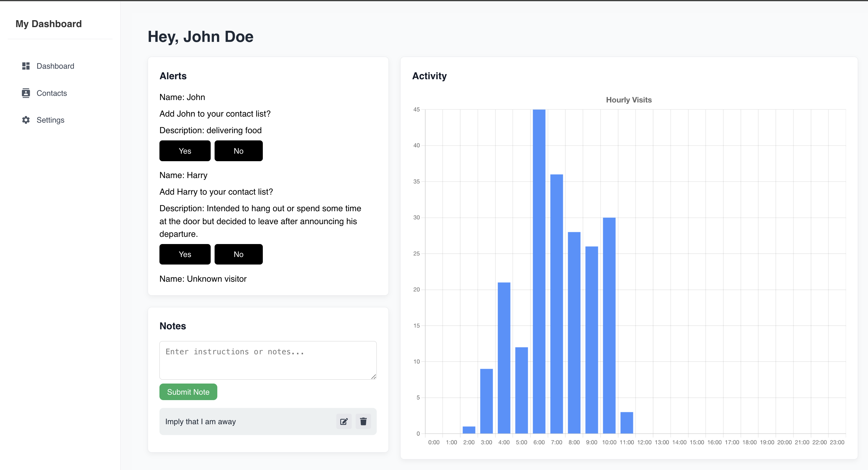Click the My Dashboard title
Screen dimensions: 868x470
pyautogui.click(x=49, y=24)
